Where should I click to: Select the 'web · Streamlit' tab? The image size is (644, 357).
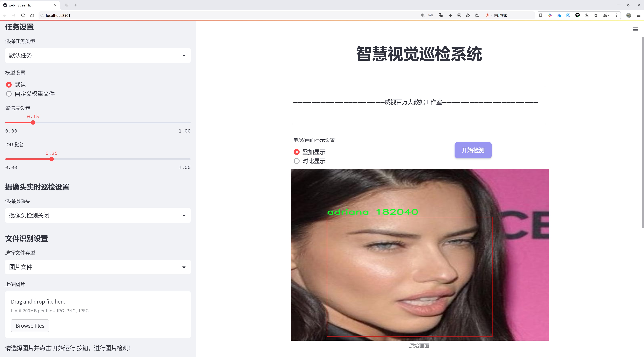tap(29, 5)
